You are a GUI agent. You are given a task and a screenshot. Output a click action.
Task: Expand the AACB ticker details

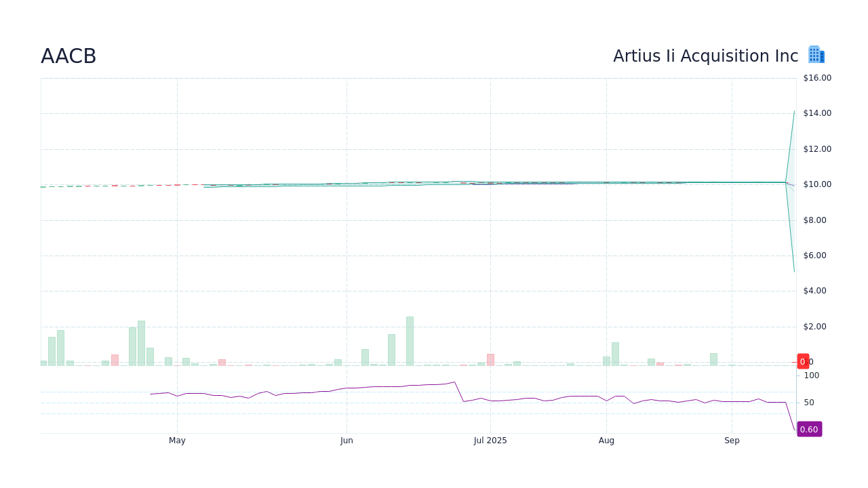click(x=68, y=56)
